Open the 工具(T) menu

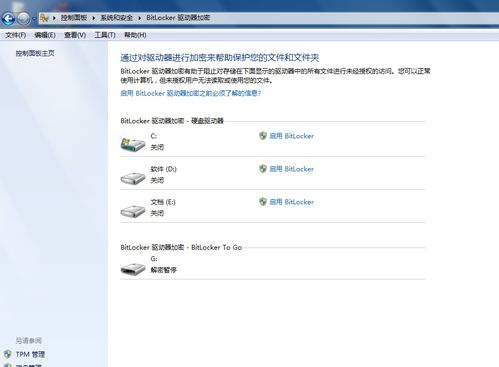coord(105,35)
